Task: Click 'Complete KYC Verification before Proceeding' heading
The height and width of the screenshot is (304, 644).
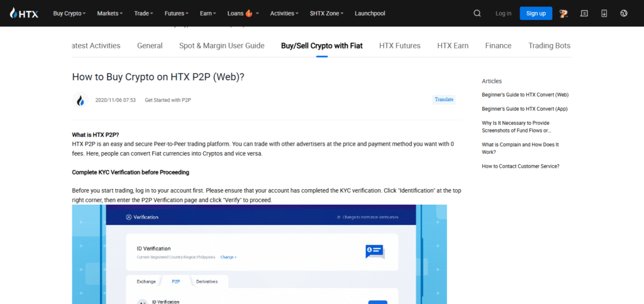Action: click(131, 172)
